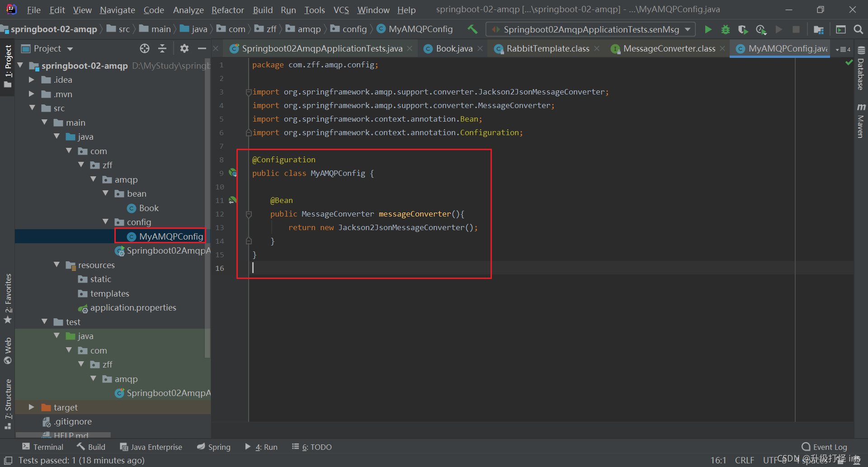Fold the messageConverter method at line 12
The width and height of the screenshot is (868, 467).
pyautogui.click(x=249, y=214)
